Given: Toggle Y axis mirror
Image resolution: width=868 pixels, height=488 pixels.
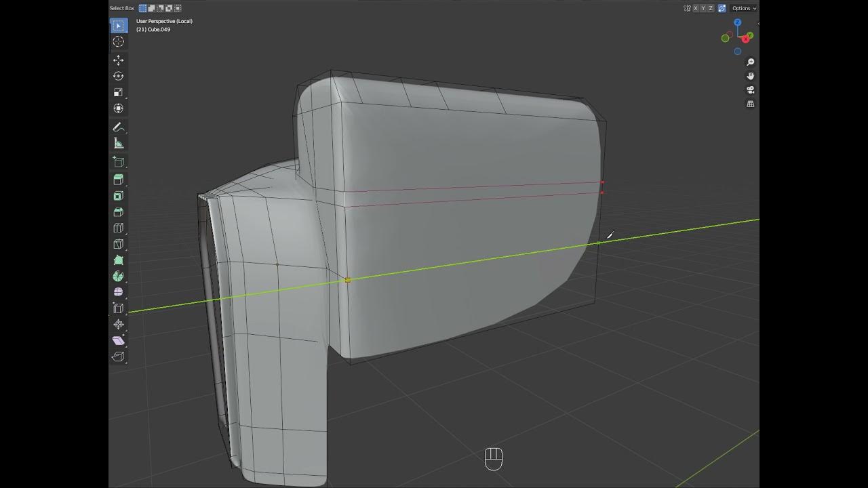Looking at the screenshot, I should pos(703,8).
